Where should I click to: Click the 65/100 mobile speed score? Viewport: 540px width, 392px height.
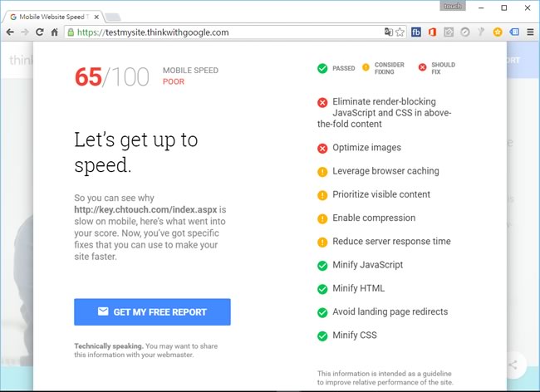(112, 76)
